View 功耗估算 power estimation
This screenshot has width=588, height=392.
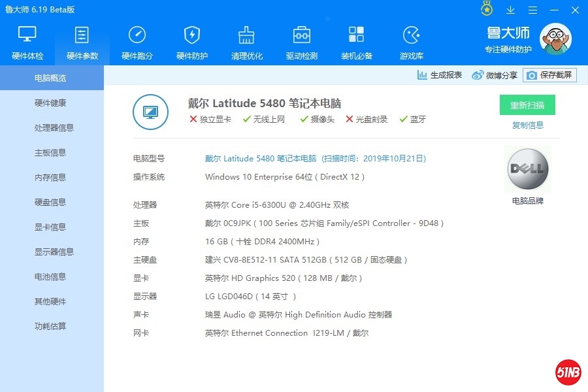pos(51,326)
